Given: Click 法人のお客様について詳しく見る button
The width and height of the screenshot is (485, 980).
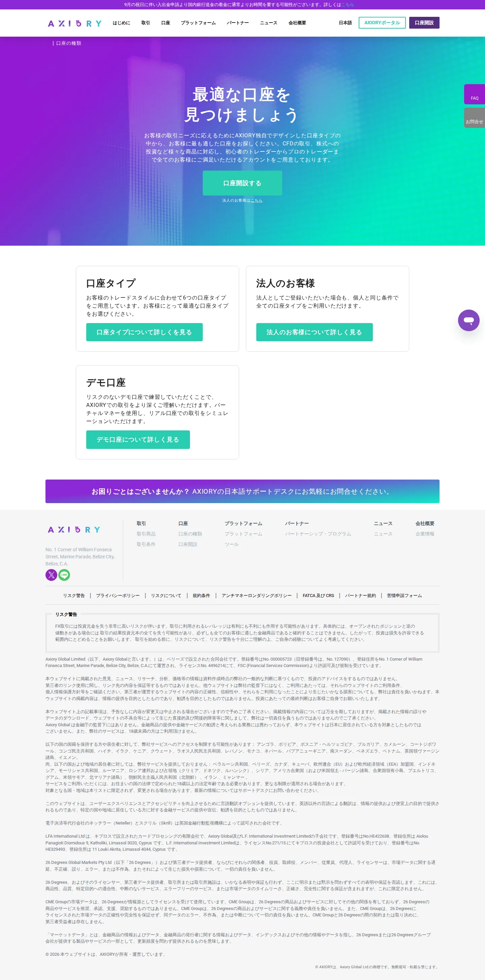Looking at the screenshot, I should (x=315, y=332).
